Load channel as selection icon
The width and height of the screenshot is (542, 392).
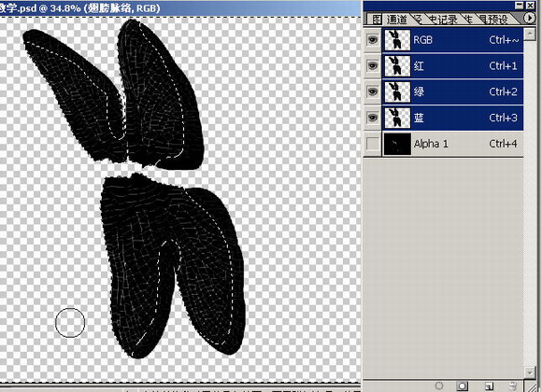point(439,385)
